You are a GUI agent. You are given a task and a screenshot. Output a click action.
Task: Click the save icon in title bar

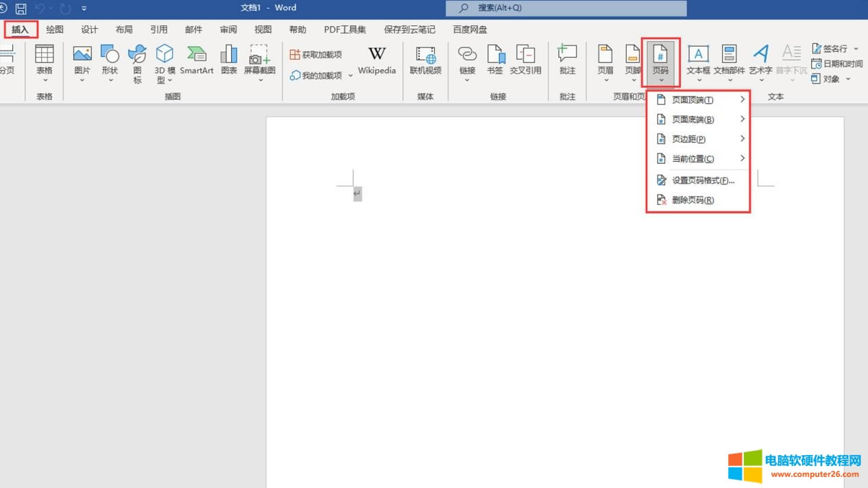(21, 8)
